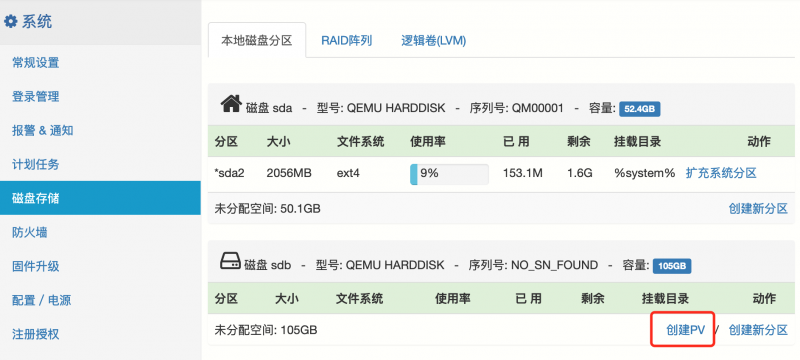
Task: Go to 计划任务 settings
Action: 36,164
